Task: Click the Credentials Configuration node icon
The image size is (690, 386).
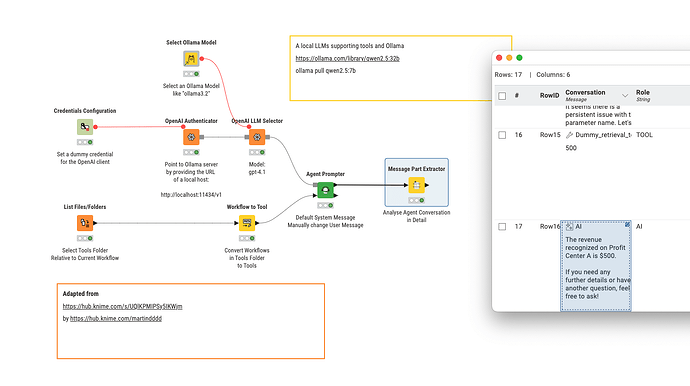Action: 84,127
